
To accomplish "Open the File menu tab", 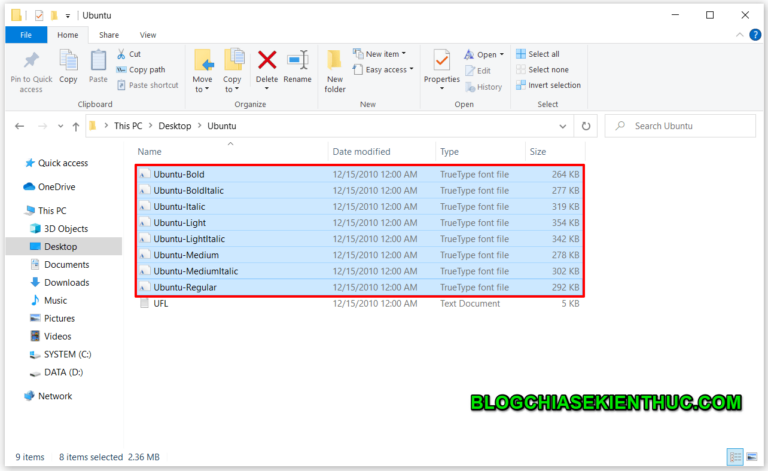I will tap(25, 34).
